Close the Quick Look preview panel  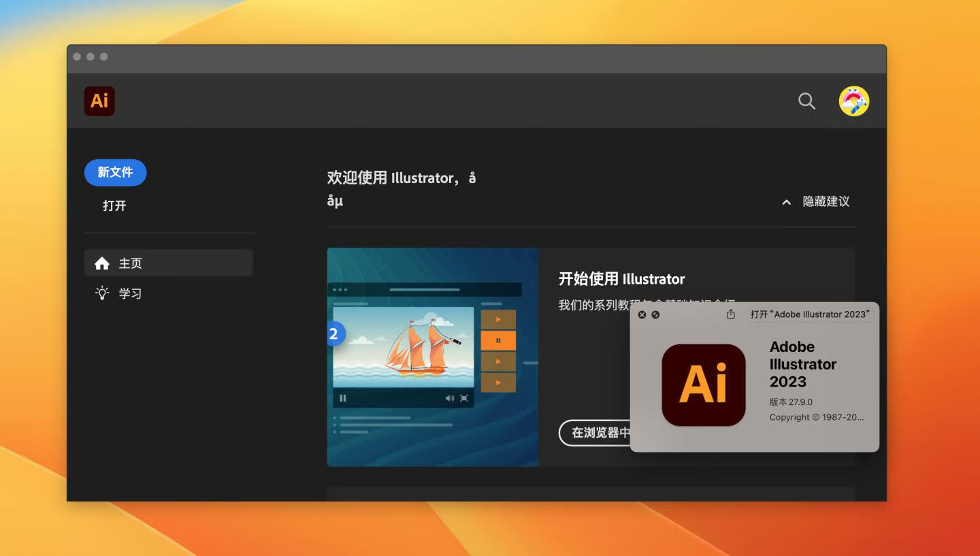(642, 314)
